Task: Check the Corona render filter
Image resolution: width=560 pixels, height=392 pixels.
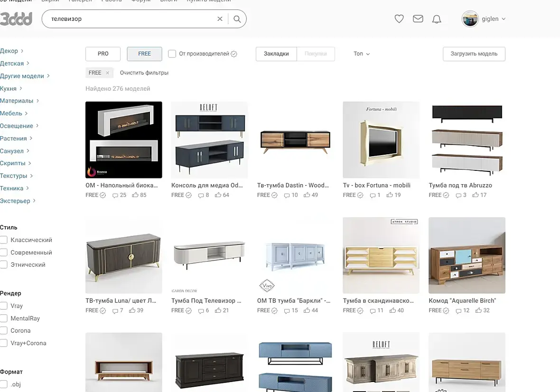Action: pos(4,331)
